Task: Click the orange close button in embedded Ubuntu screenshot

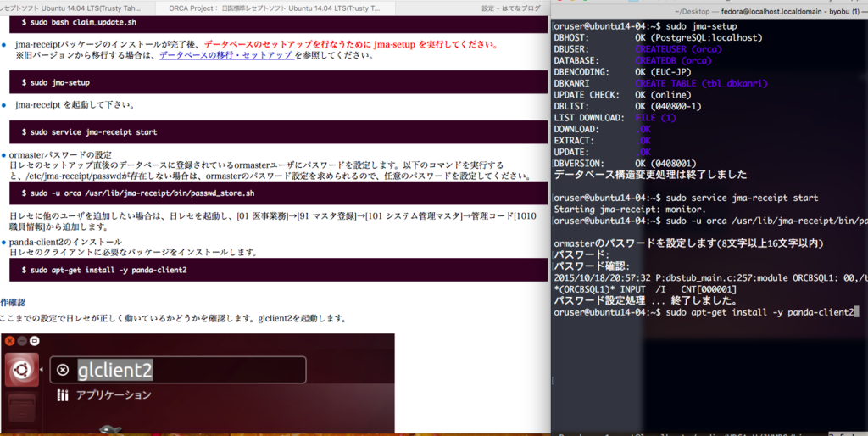Action: [x=9, y=340]
